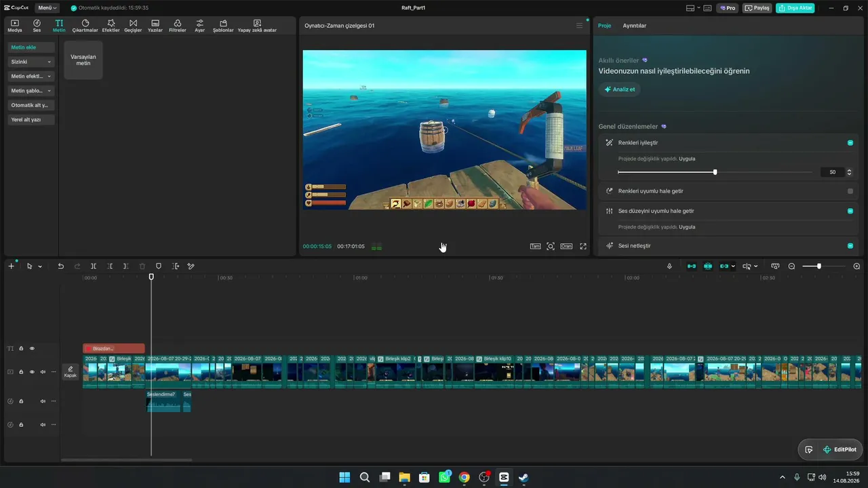Image resolution: width=868 pixels, height=488 pixels.
Task: Adjust the Renkleri iyileştir intensity slider
Action: point(715,172)
